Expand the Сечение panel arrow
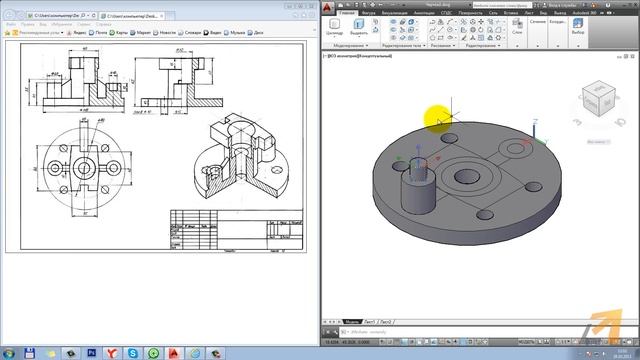640x360 pixels. click(538, 46)
